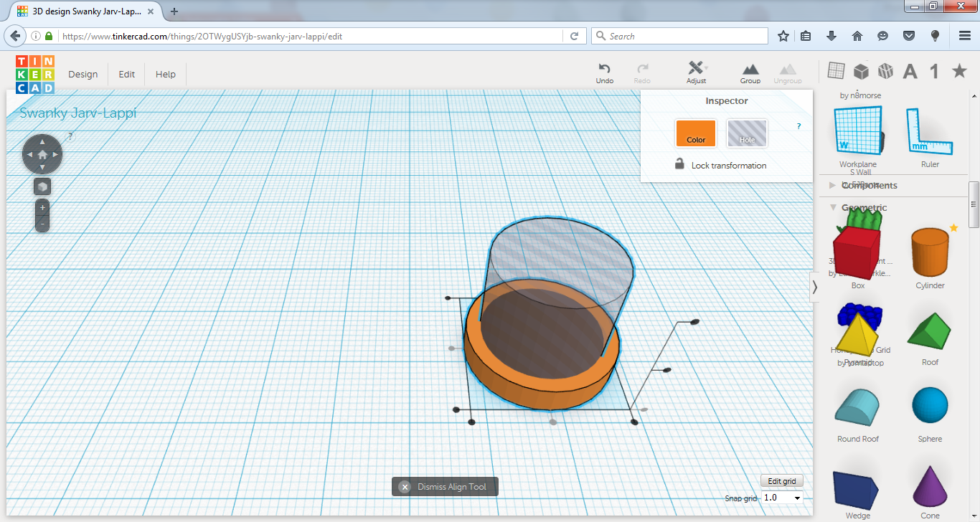Click the Pocket icon in browser toolbar
Viewport: 980px width, 522px height.
pyautogui.click(x=908, y=36)
